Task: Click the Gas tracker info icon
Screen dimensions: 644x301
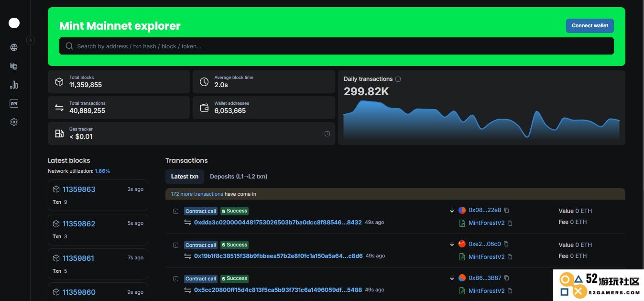Action: pyautogui.click(x=327, y=134)
